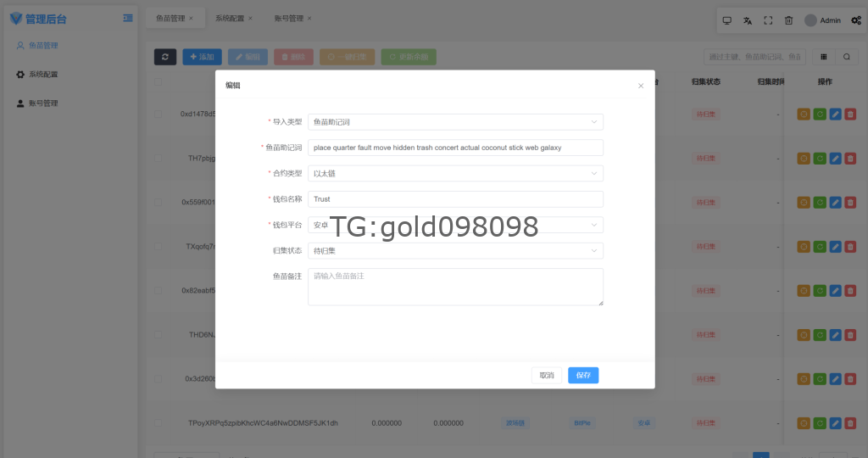Click the 保存 button in the dialog
The image size is (868, 458).
pyautogui.click(x=583, y=375)
